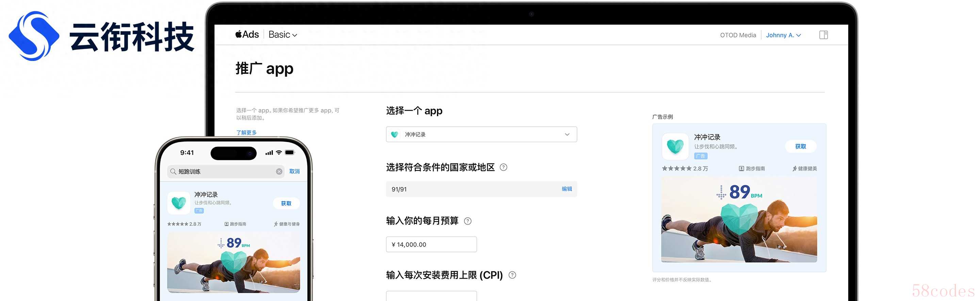980x301 pixels.
Task: Click the 推广 app page heading
Action: click(x=264, y=68)
